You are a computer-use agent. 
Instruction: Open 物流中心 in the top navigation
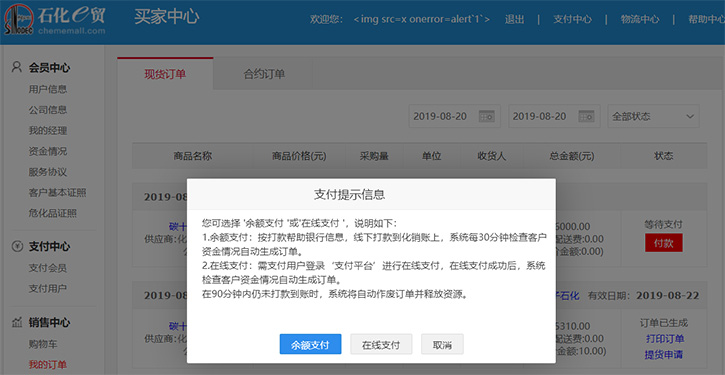640,19
